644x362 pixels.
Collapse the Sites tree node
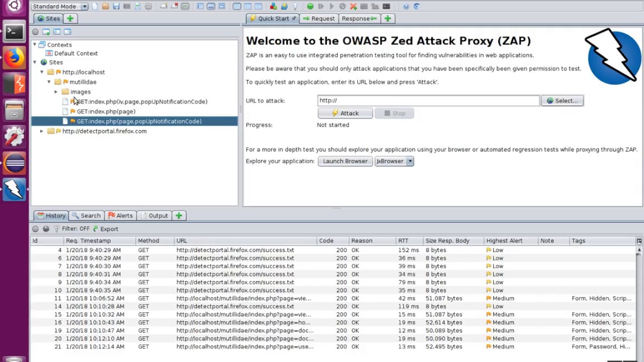pos(35,62)
